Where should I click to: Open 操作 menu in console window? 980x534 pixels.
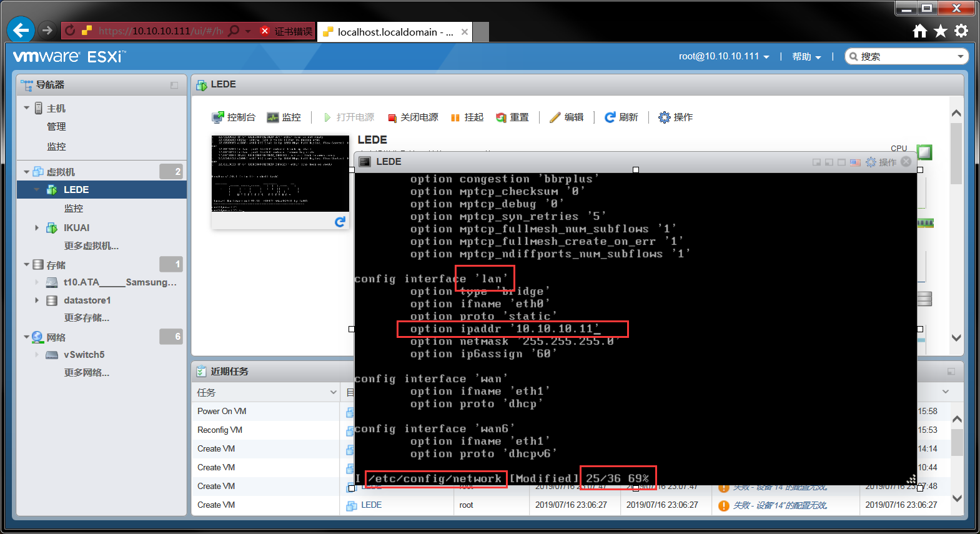coord(881,162)
